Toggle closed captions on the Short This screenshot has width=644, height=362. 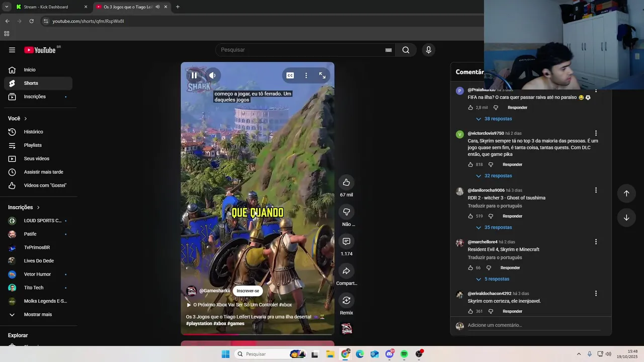click(290, 75)
